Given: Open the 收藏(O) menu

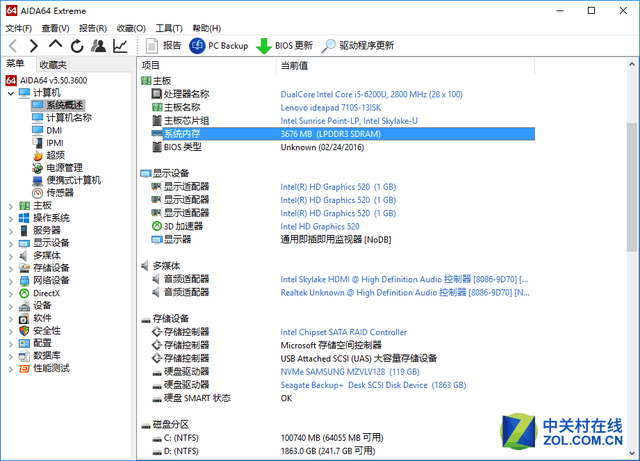Looking at the screenshot, I should (131, 28).
